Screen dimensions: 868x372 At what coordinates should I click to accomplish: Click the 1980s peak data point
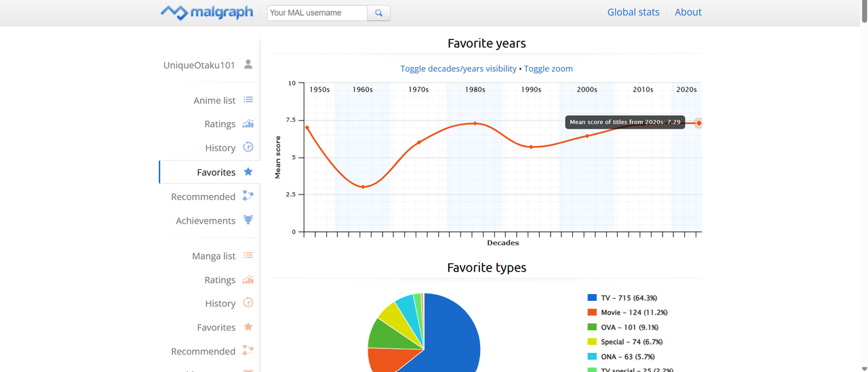475,123
